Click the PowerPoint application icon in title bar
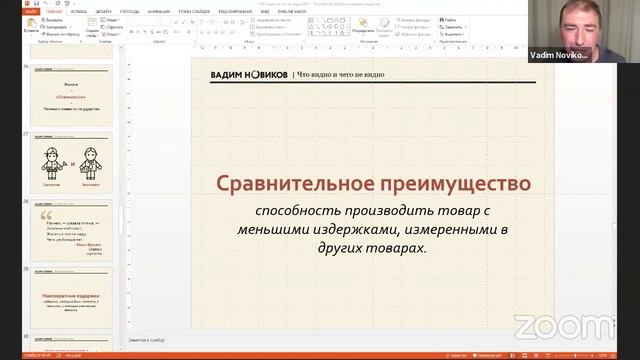The height and width of the screenshot is (360, 640). tap(27, 3)
